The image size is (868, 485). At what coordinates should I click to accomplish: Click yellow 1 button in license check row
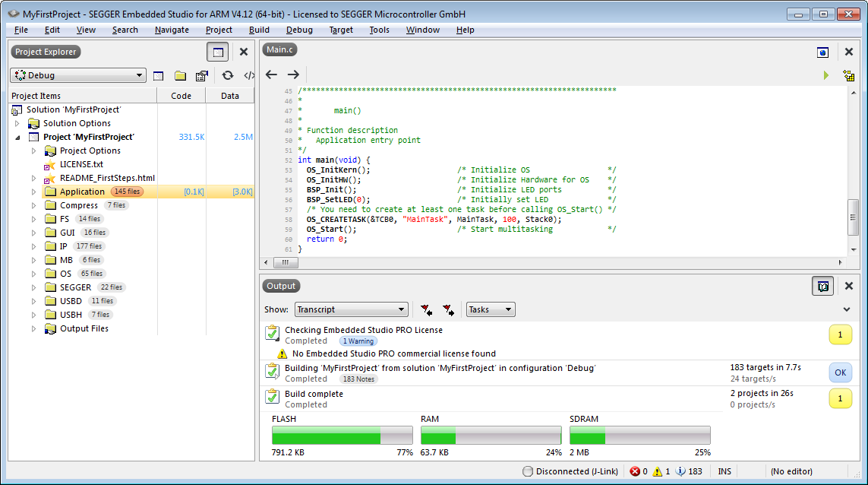tap(841, 334)
